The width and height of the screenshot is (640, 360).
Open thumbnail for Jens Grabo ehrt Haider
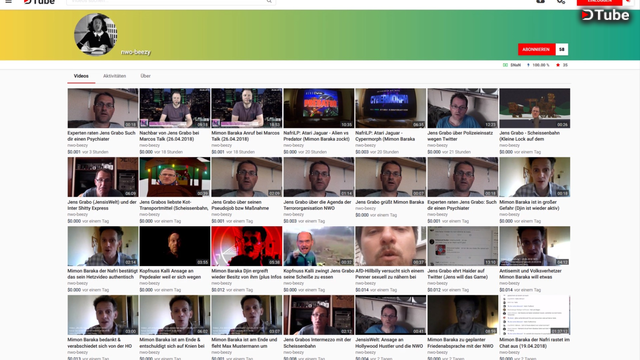pyautogui.click(x=462, y=246)
